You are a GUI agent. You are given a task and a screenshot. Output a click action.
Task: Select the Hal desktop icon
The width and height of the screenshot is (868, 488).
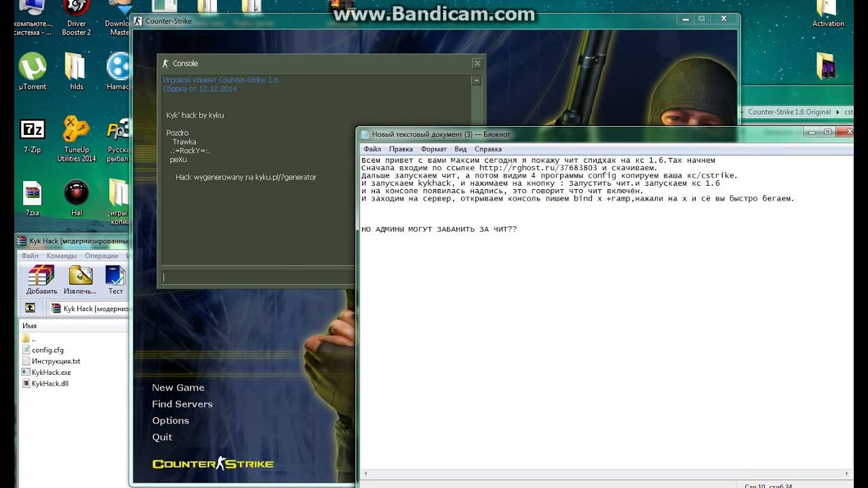tap(76, 198)
